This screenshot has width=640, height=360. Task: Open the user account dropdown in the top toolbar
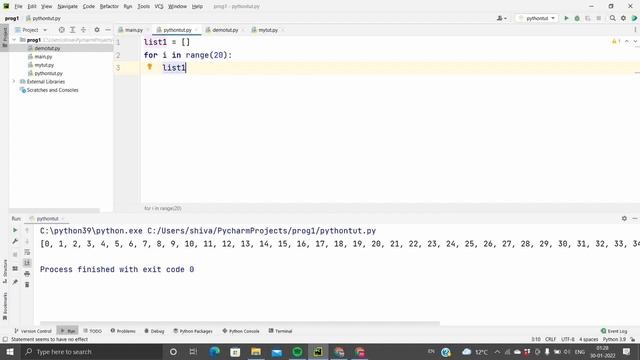pos(502,18)
